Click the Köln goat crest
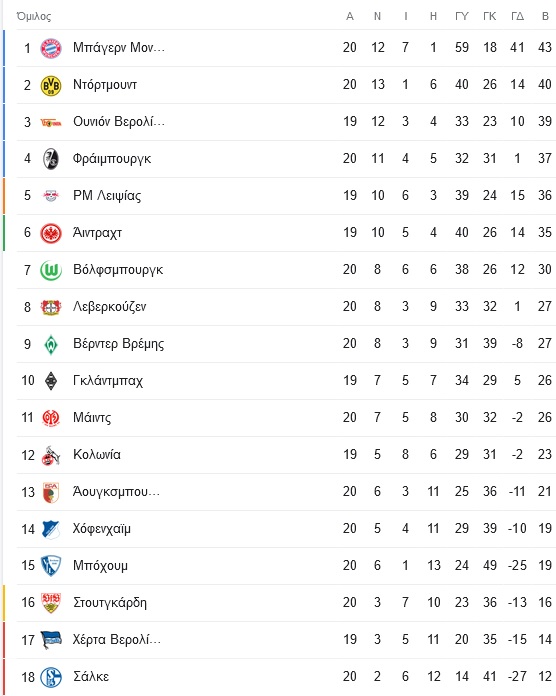 point(51,455)
